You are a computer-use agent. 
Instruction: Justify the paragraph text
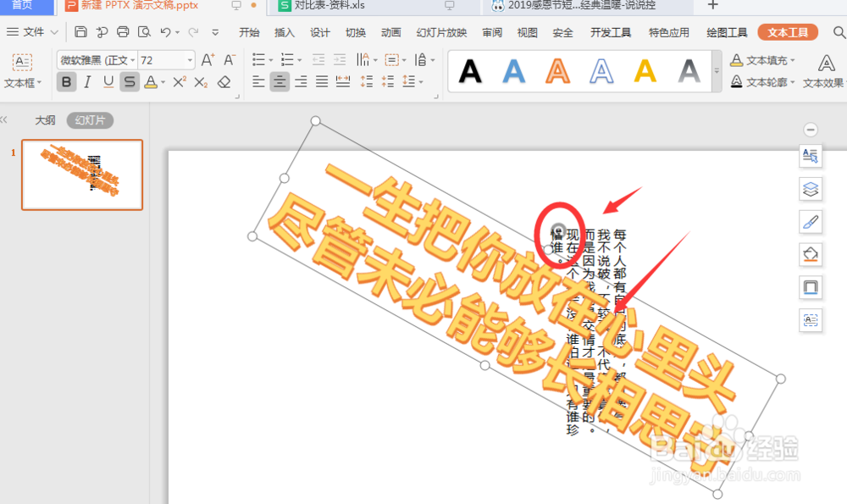tap(322, 82)
